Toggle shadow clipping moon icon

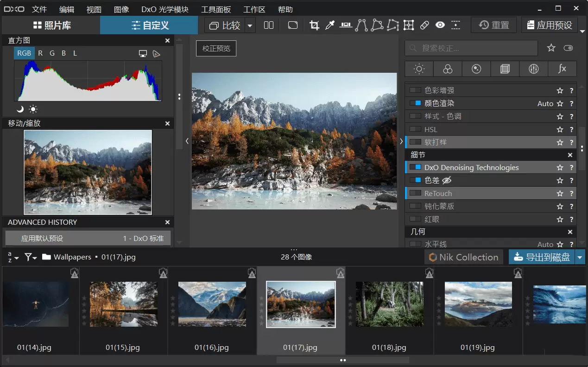click(20, 109)
